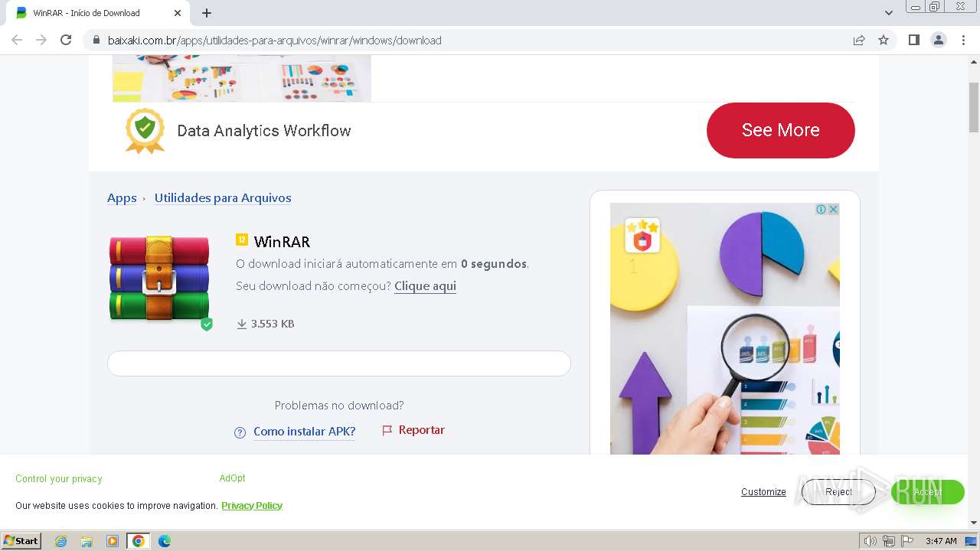The height and width of the screenshot is (551, 980).
Task: Click the show desktop tray icon
Action: pos(971,541)
